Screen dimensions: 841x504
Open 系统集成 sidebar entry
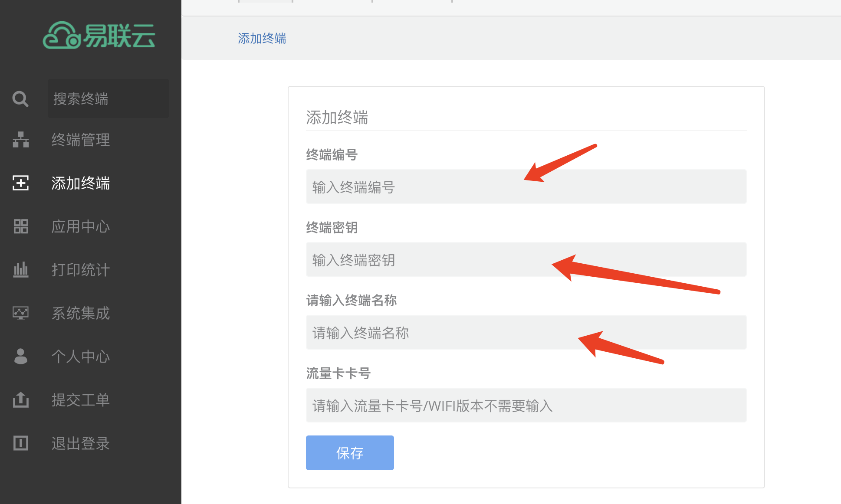[81, 313]
